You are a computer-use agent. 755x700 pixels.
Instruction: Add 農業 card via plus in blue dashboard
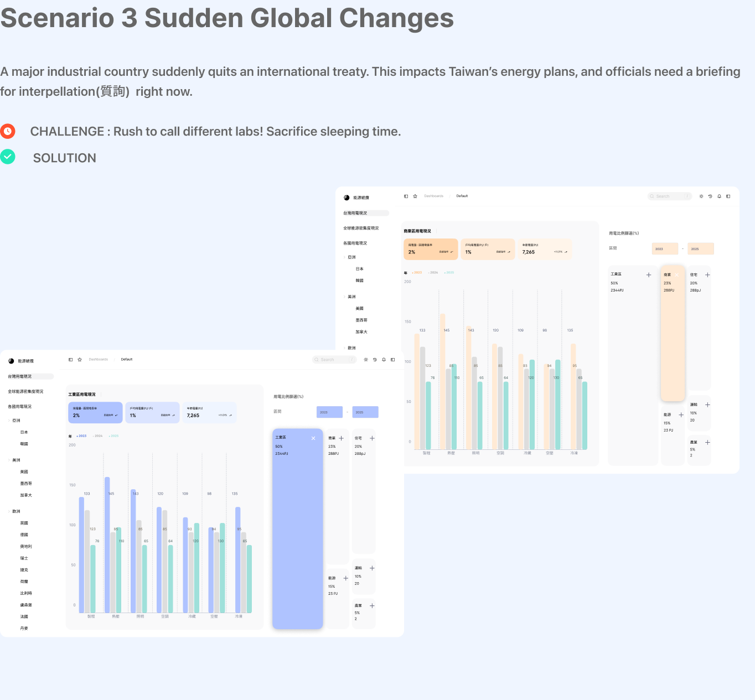pyautogui.click(x=372, y=606)
